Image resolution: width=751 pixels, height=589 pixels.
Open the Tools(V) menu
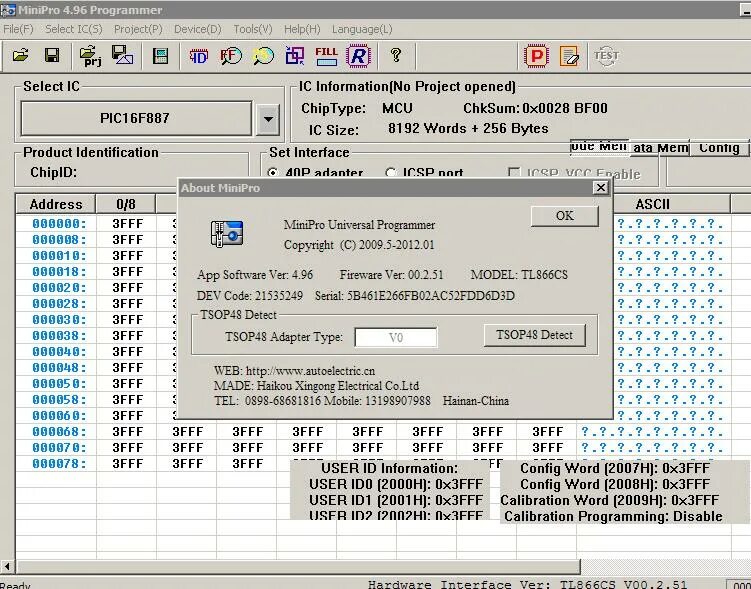pyautogui.click(x=253, y=29)
